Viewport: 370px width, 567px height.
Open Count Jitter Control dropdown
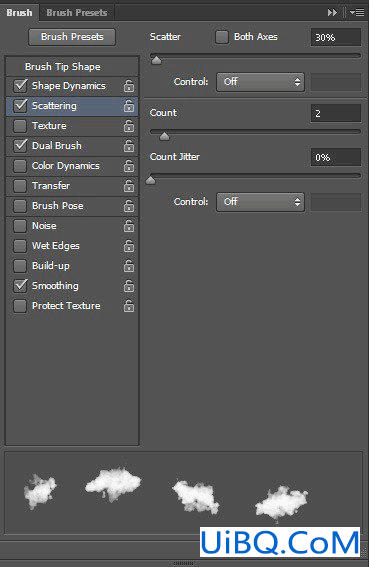pyautogui.click(x=260, y=202)
